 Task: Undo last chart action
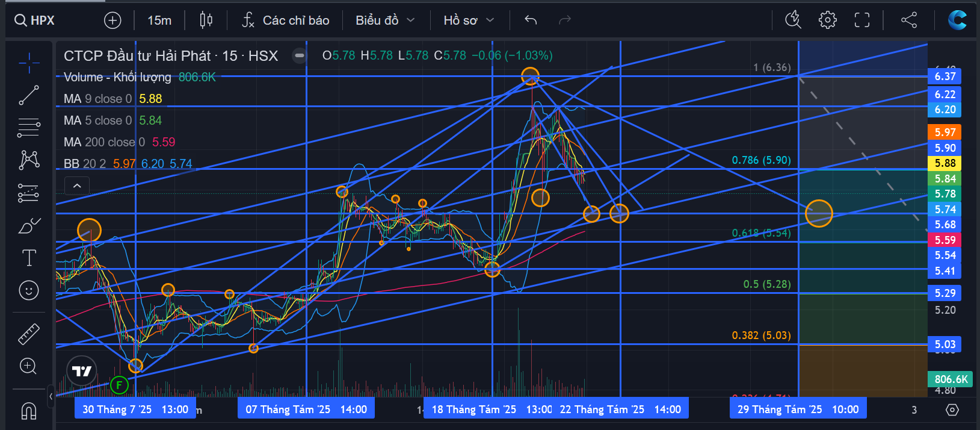(x=531, y=20)
